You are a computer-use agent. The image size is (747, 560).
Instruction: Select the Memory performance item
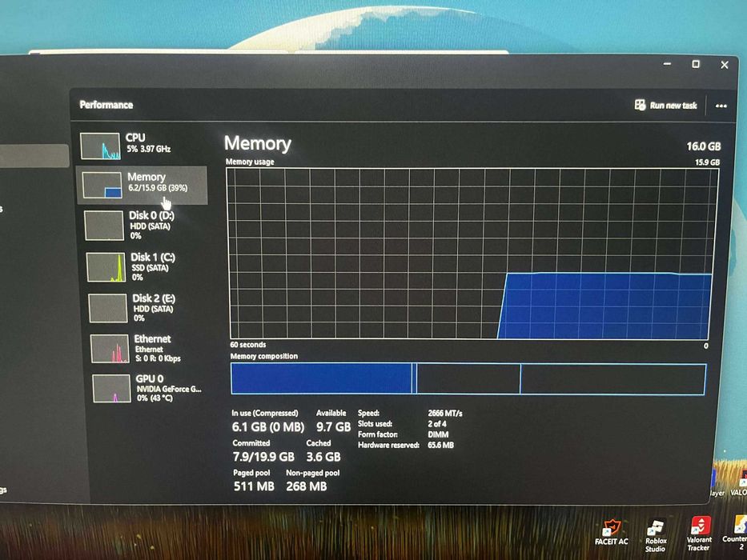pyautogui.click(x=142, y=186)
